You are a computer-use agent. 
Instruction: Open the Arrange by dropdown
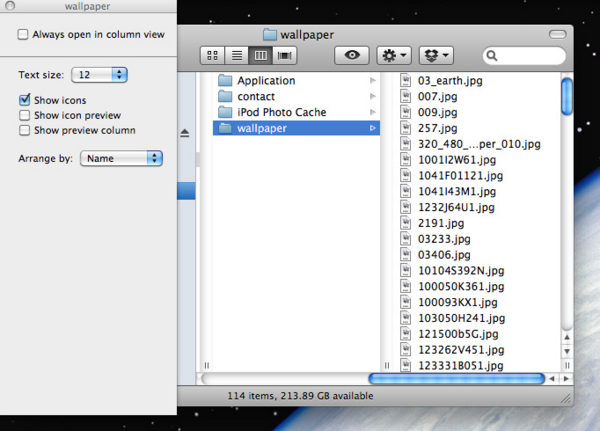(x=121, y=158)
